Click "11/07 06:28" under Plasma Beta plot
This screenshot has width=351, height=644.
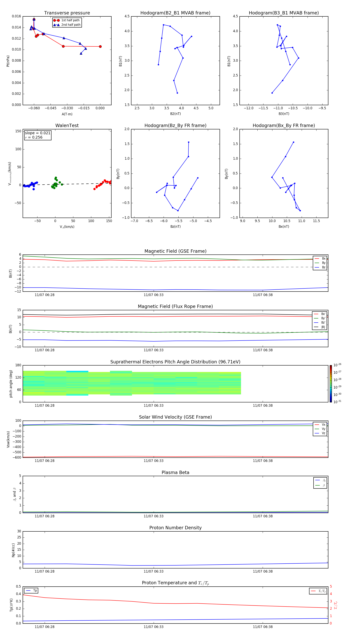(x=44, y=516)
